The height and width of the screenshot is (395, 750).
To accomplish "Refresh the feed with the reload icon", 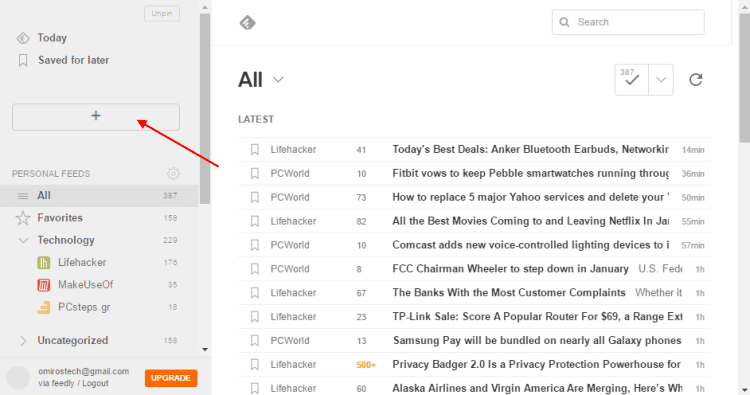I will click(695, 79).
